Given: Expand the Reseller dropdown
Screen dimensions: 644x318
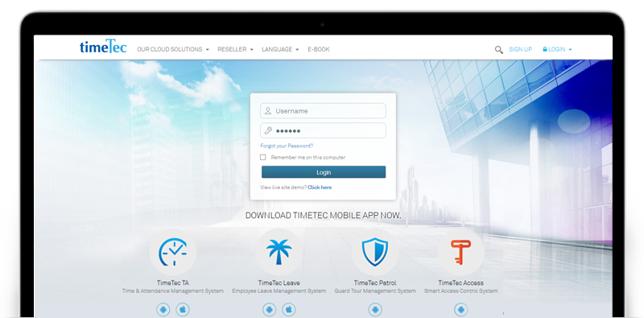Looking at the screenshot, I should [235, 49].
